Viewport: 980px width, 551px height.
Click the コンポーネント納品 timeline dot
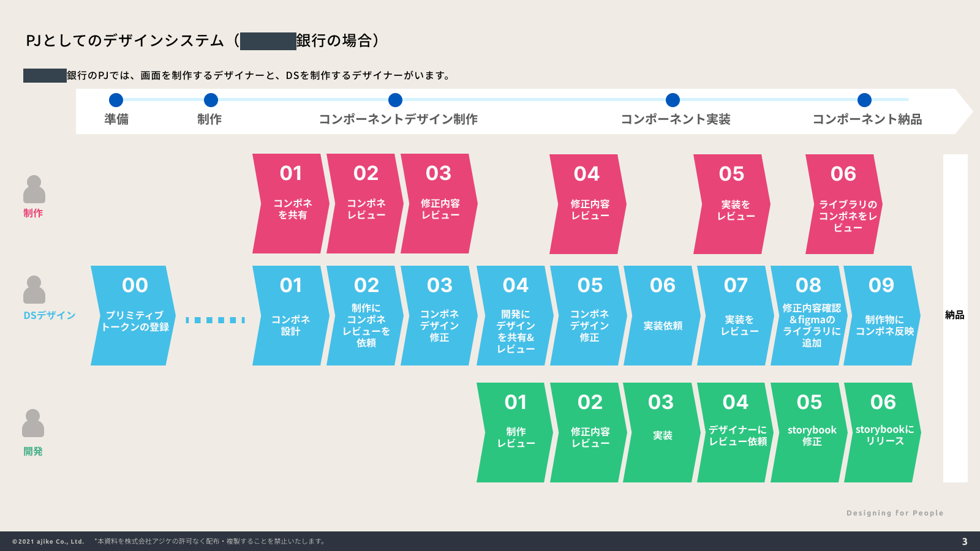coord(864,100)
